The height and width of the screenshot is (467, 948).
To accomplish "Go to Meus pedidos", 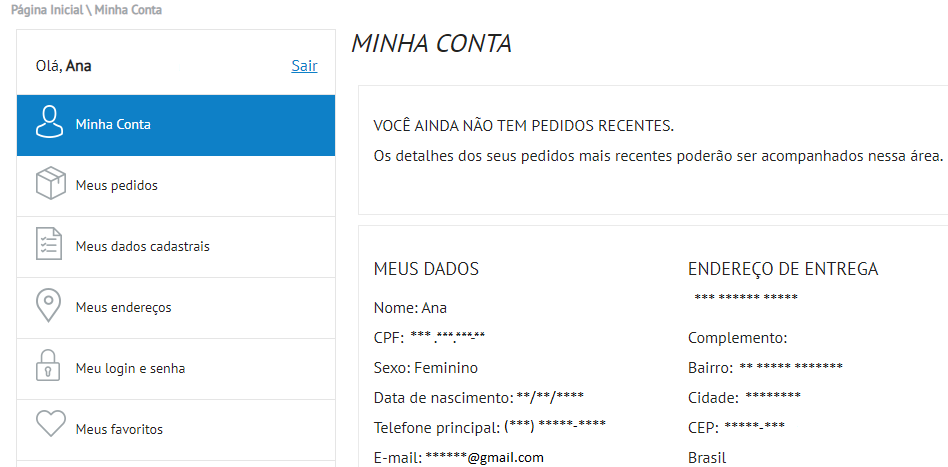I will 116,186.
